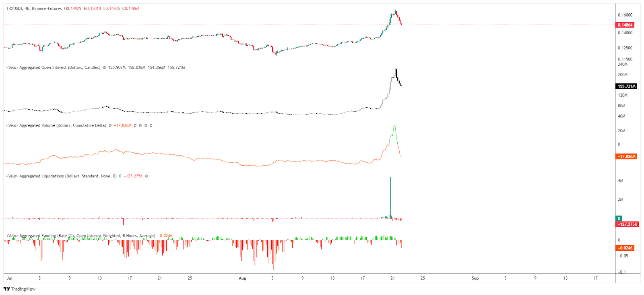Click the 156.907M open interest legend value
The image size is (644, 295).
(117, 68)
